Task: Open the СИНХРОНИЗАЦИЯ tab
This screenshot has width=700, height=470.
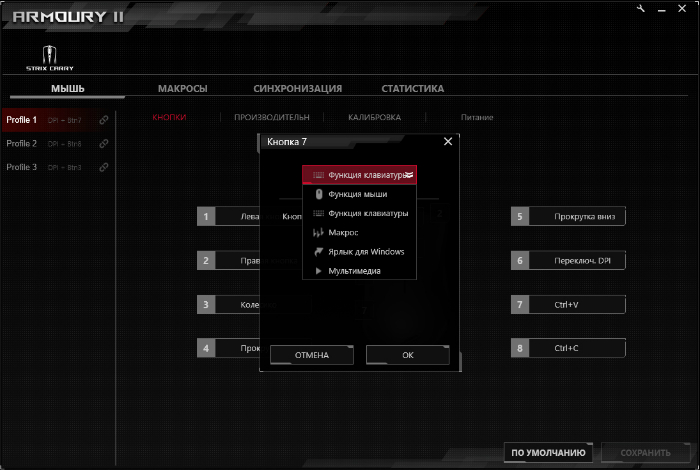Action: (298, 88)
